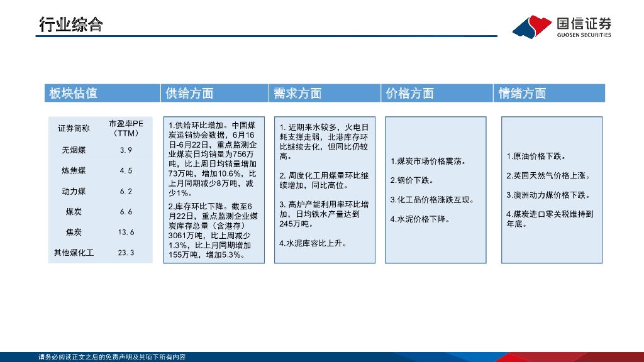Click the 动力煤 row label

[74, 191]
